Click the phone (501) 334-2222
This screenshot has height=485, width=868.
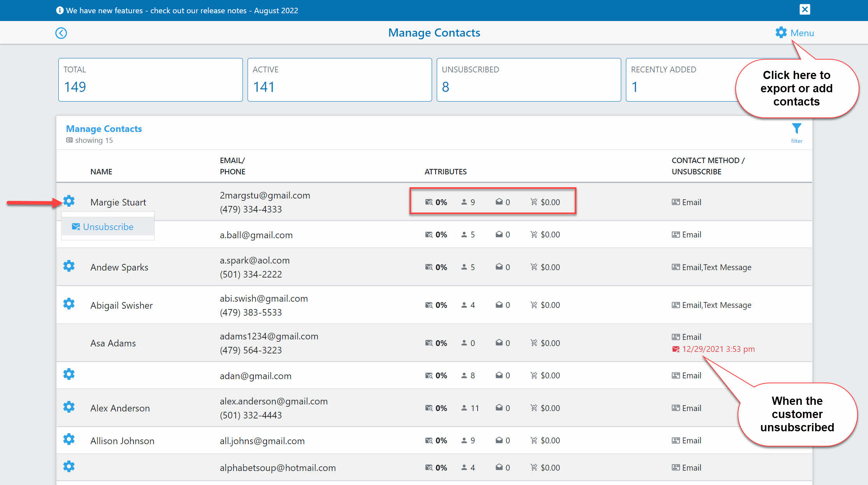pyautogui.click(x=251, y=274)
